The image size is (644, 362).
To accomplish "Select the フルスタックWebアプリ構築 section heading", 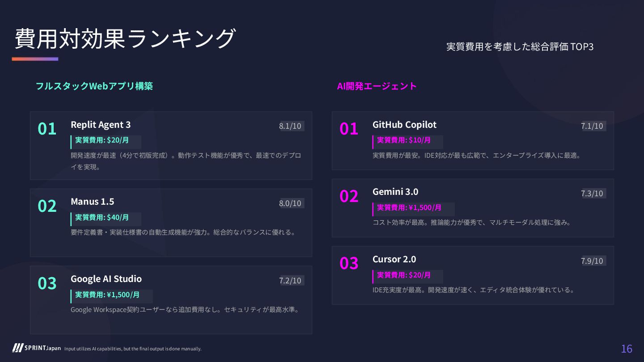I will pyautogui.click(x=94, y=86).
